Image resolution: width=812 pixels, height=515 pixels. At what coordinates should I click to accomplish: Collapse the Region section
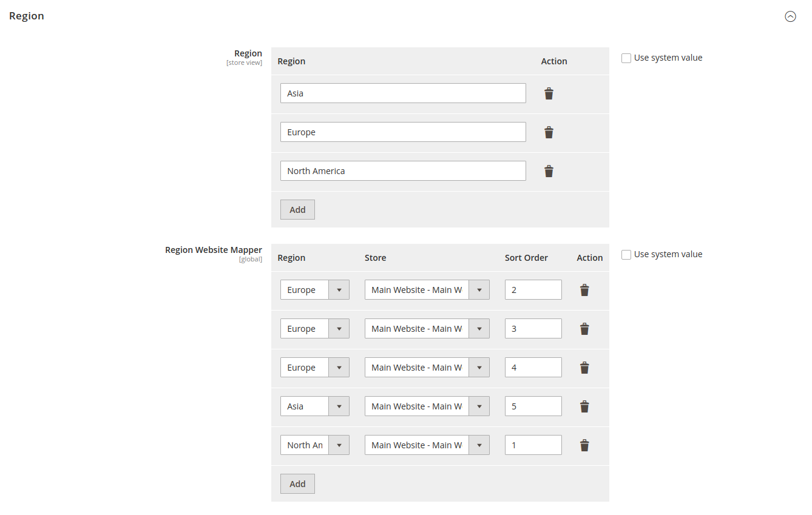click(790, 16)
